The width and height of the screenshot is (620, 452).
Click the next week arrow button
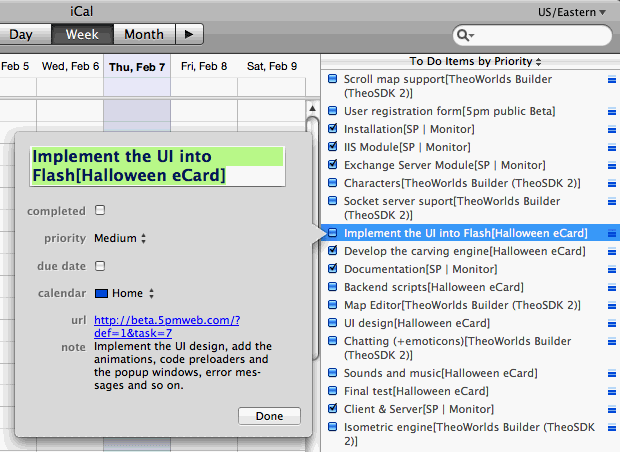pyautogui.click(x=189, y=34)
